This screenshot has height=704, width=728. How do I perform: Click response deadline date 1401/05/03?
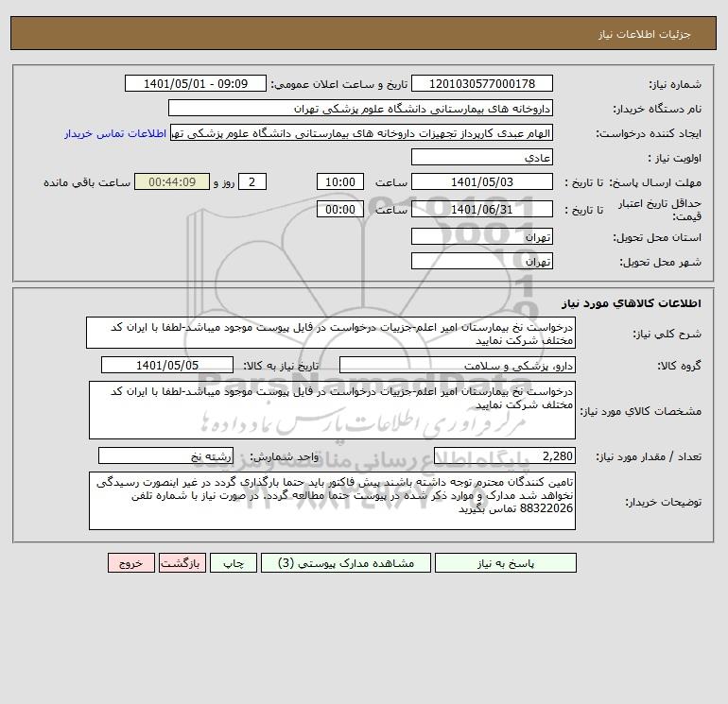tap(482, 182)
